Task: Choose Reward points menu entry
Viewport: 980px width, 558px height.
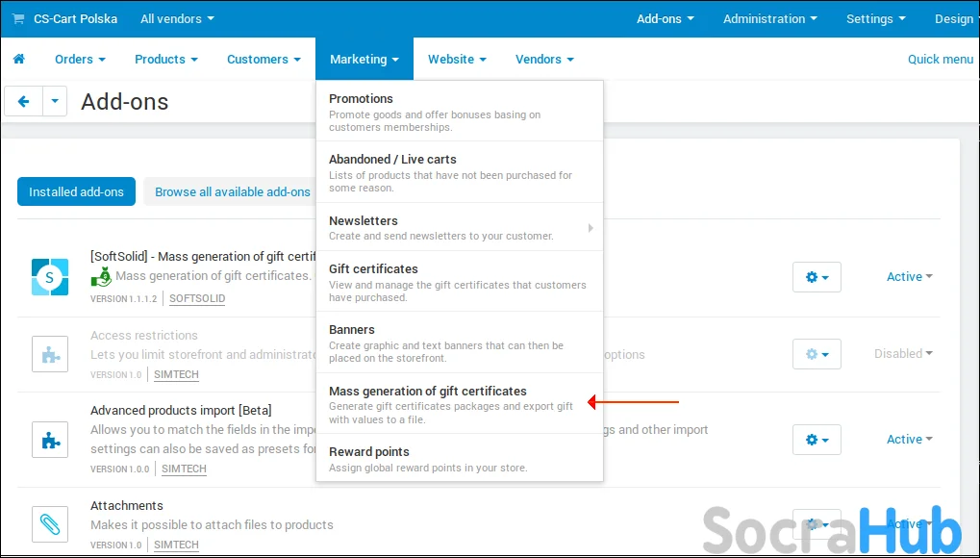Action: click(460, 458)
